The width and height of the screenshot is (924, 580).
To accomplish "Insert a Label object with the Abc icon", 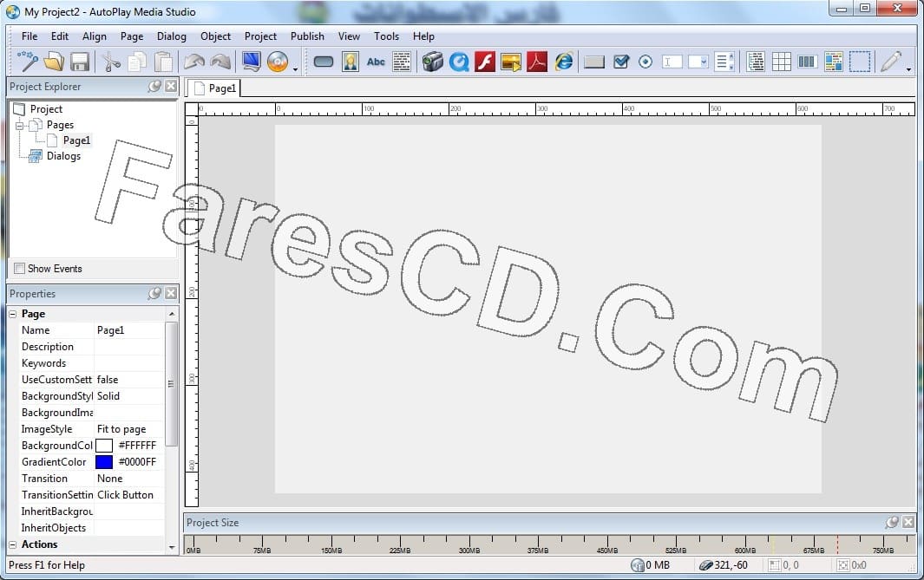I will click(376, 62).
